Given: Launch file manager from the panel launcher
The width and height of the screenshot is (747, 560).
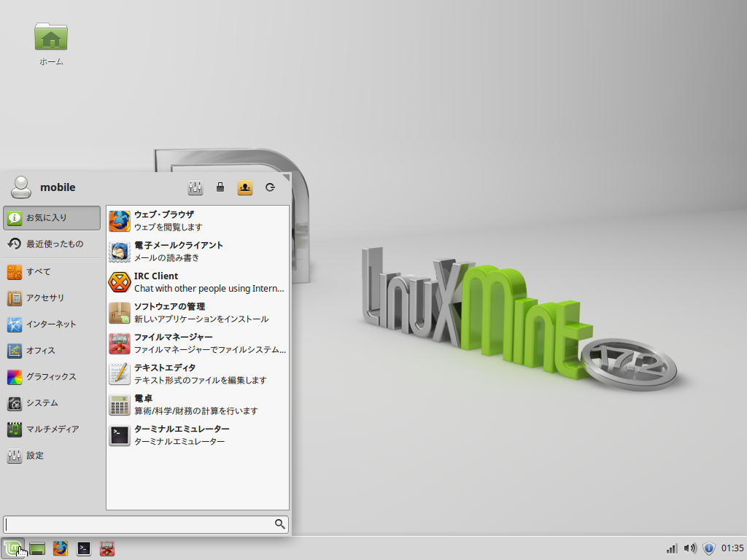Looking at the screenshot, I should (x=107, y=548).
